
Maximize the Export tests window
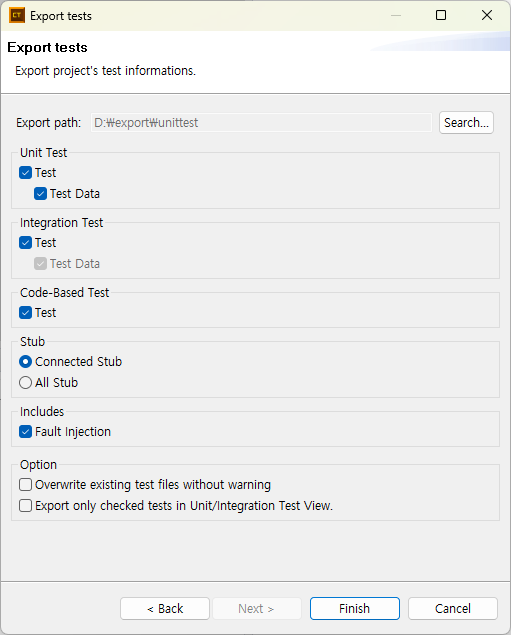(441, 15)
